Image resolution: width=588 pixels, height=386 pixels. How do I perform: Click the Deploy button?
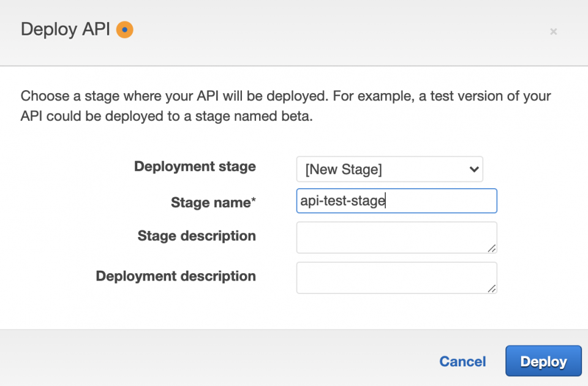pyautogui.click(x=543, y=361)
